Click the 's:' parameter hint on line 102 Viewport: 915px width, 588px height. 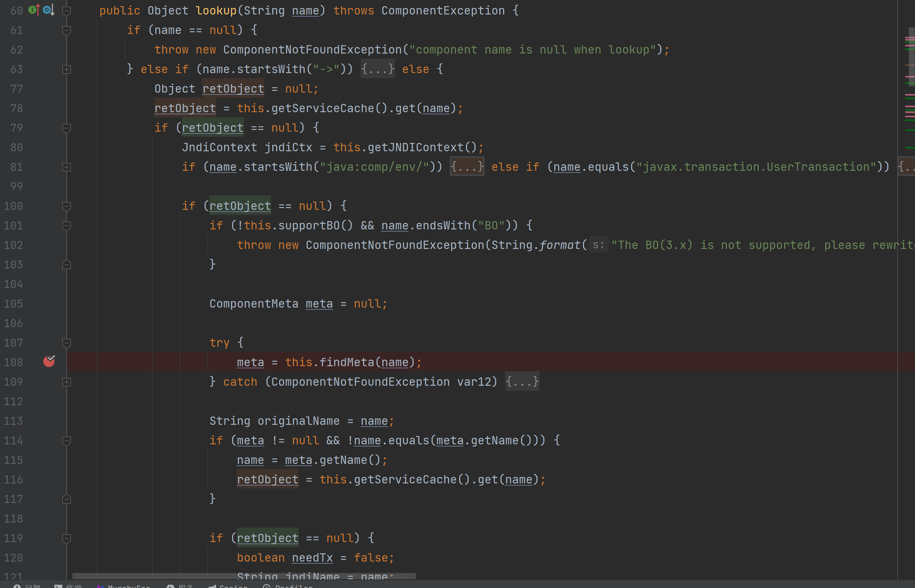pyautogui.click(x=598, y=245)
